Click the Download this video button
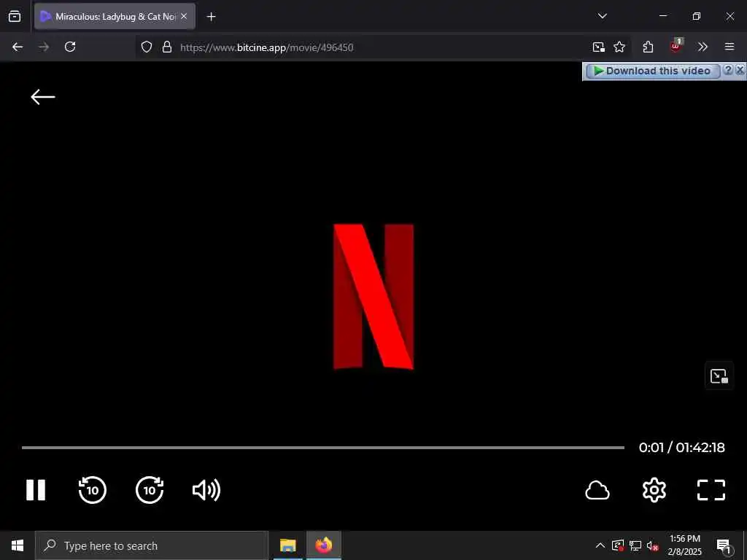This screenshot has width=747, height=560. pos(653,71)
